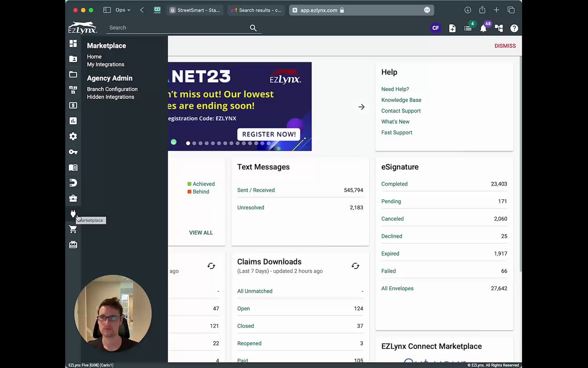Refresh the Claims Downloads widget

pyautogui.click(x=355, y=266)
